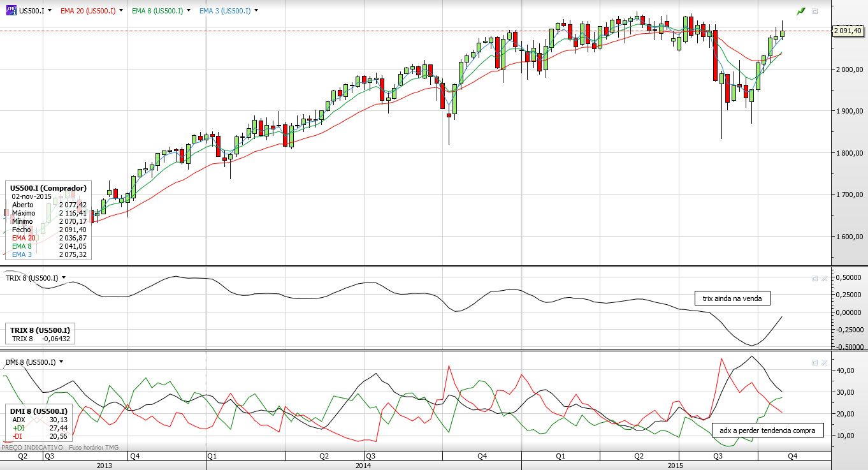
Task: Open the EMA 20 (US500.I) dropdown arrow
Action: pyautogui.click(x=122, y=11)
